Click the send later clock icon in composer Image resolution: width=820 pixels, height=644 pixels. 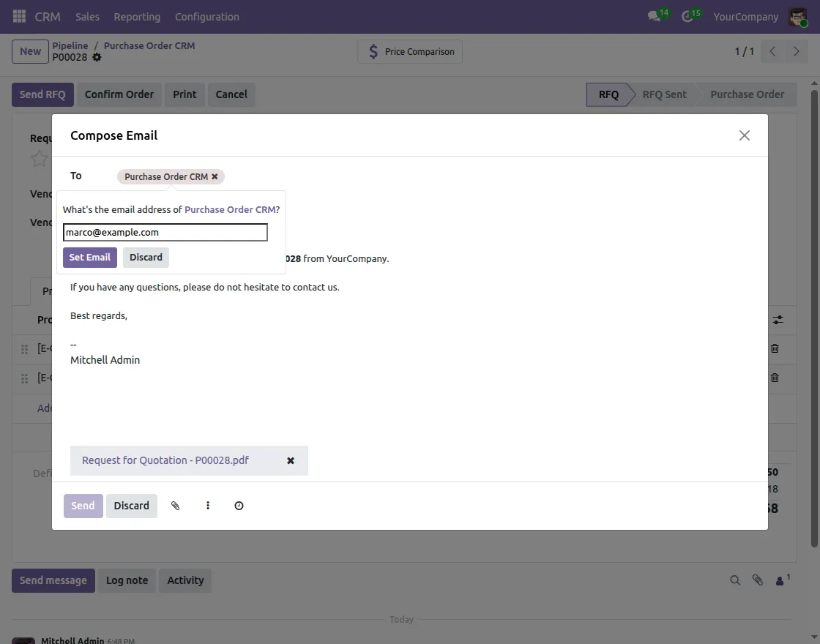tap(239, 505)
